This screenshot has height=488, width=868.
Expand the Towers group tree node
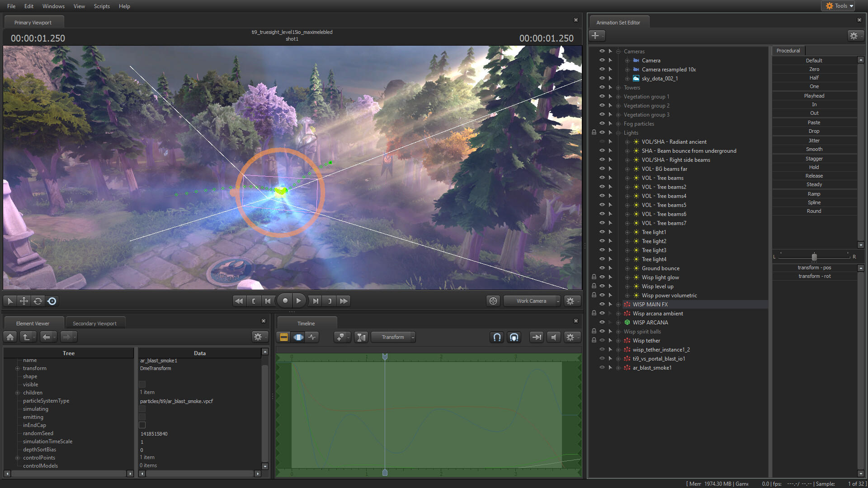tap(618, 88)
